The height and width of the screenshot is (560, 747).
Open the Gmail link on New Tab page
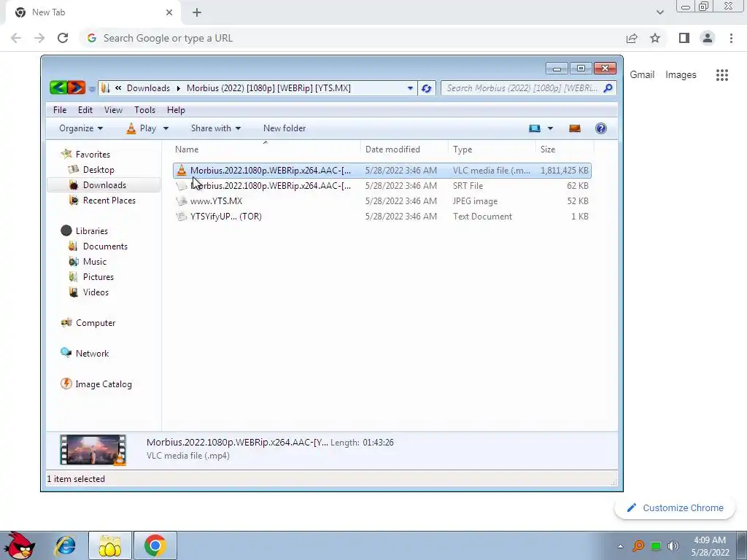[x=642, y=75]
